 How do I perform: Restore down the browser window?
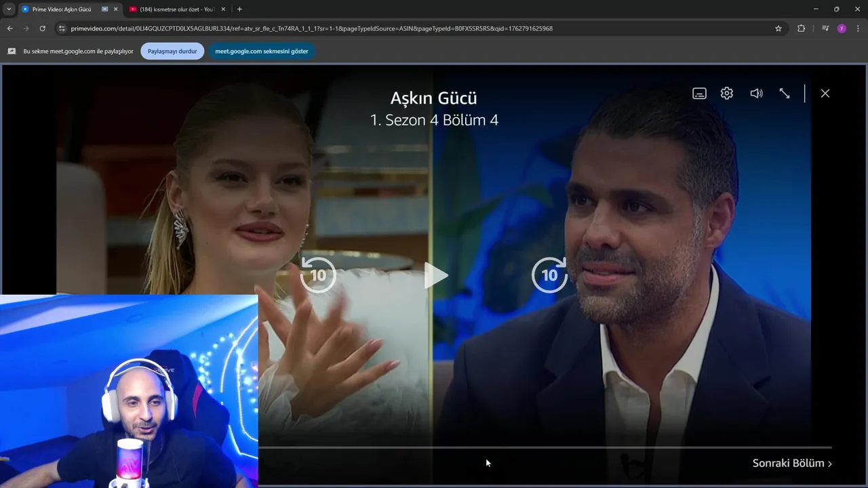point(836,9)
